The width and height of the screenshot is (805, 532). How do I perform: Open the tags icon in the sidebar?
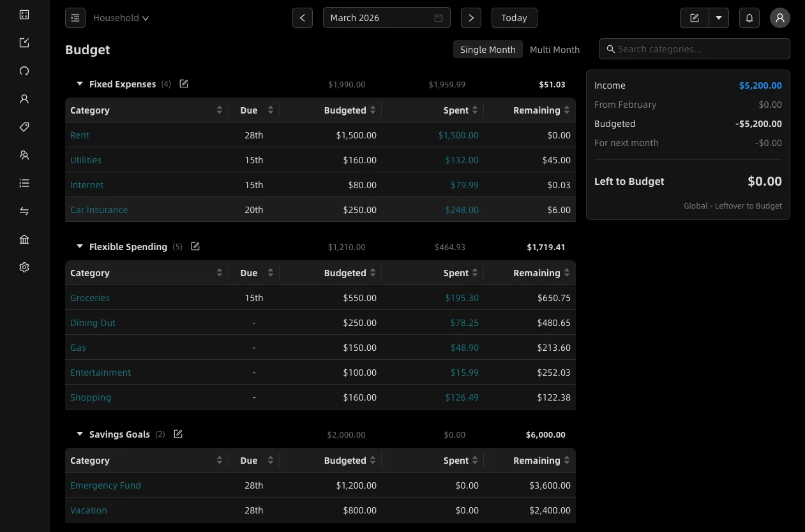pos(24,126)
